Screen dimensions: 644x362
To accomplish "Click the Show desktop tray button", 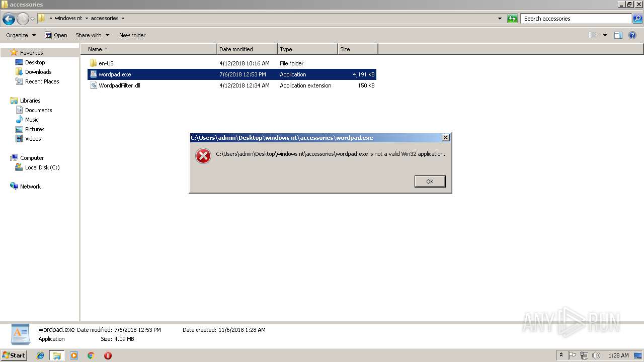I will pos(638,355).
